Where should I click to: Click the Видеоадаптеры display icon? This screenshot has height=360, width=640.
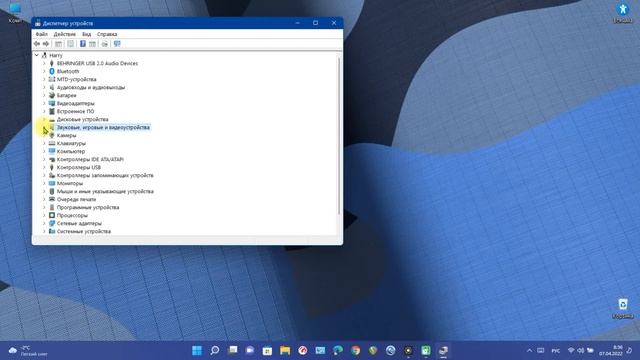[52, 103]
